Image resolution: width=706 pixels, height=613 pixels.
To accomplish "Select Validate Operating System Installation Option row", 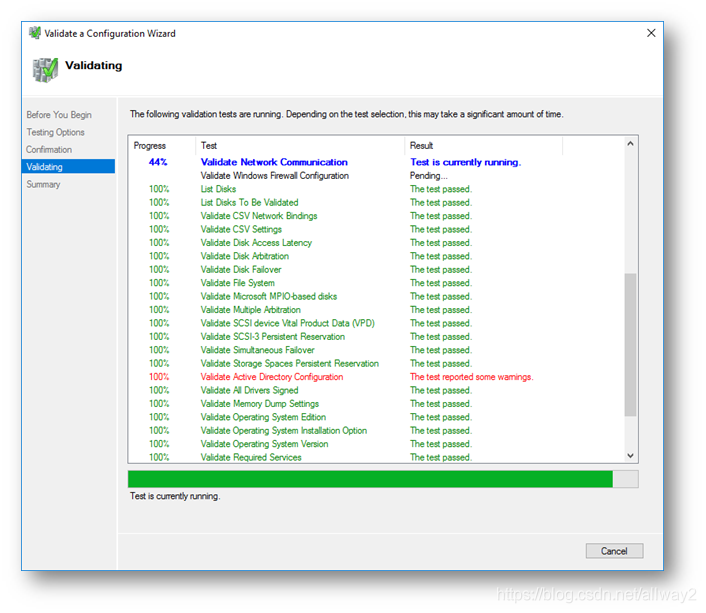I will point(376,431).
